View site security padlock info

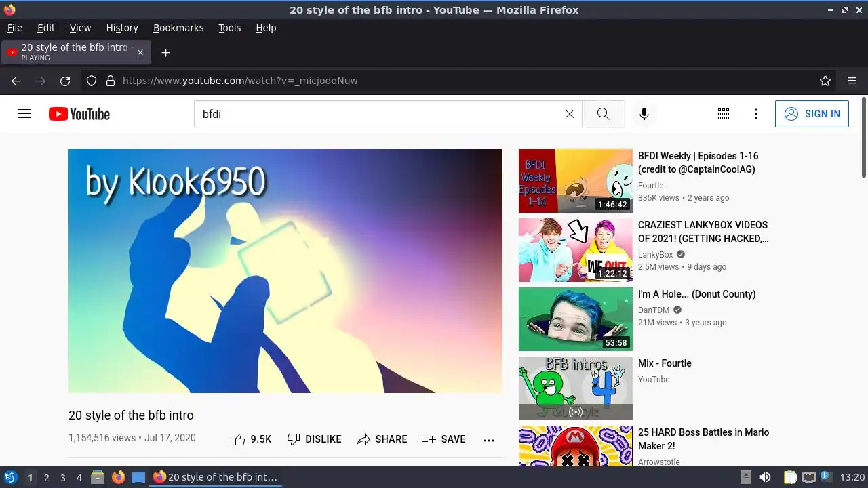coord(111,81)
